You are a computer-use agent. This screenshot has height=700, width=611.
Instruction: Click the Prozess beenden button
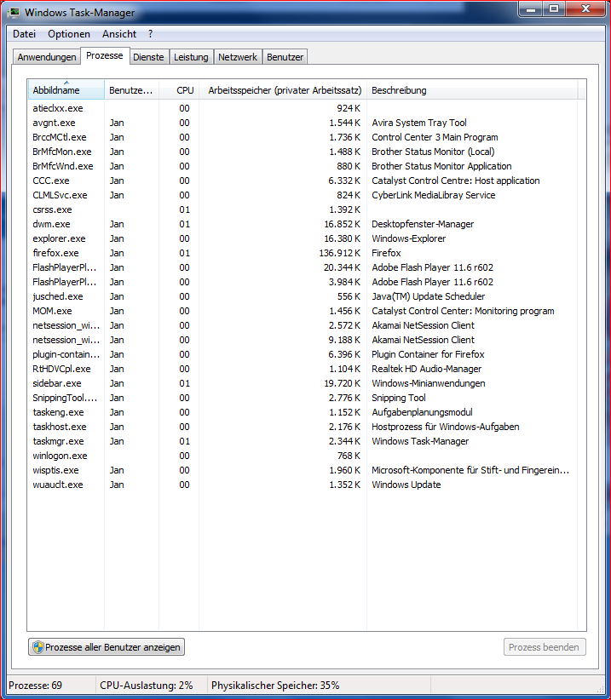click(x=545, y=647)
